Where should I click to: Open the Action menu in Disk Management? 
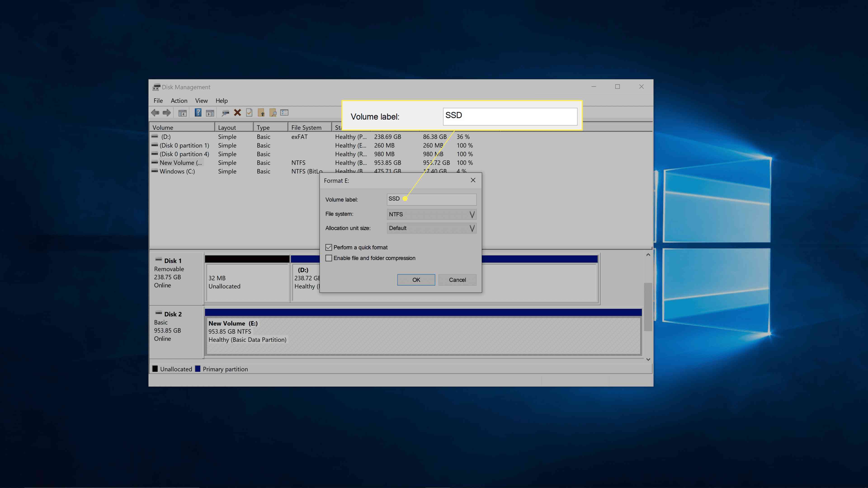pyautogui.click(x=179, y=100)
